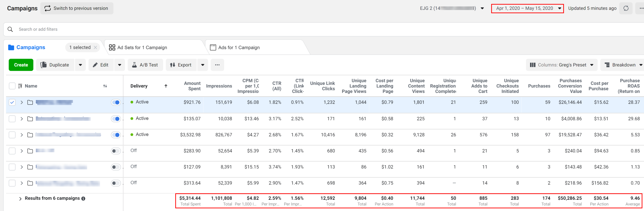Expand the $921.76 campaign row chevron
The image size is (644, 211).
[22, 102]
